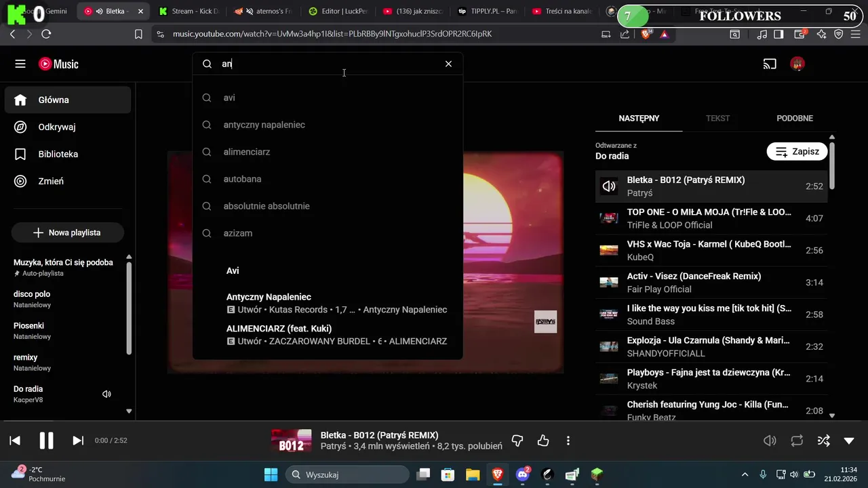Click in the search input field
Viewport: 868px width, 488px height.
point(329,64)
